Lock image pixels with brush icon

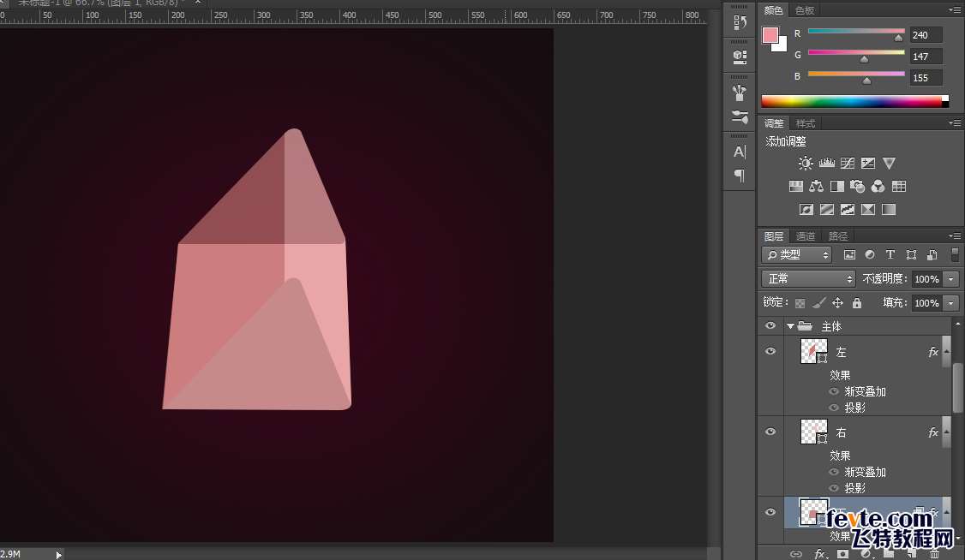(818, 303)
